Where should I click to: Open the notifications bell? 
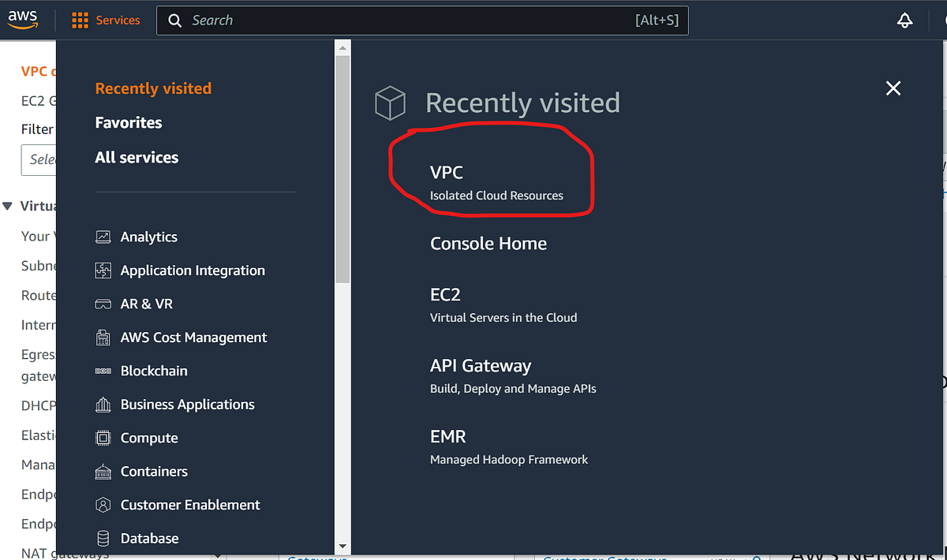(904, 21)
